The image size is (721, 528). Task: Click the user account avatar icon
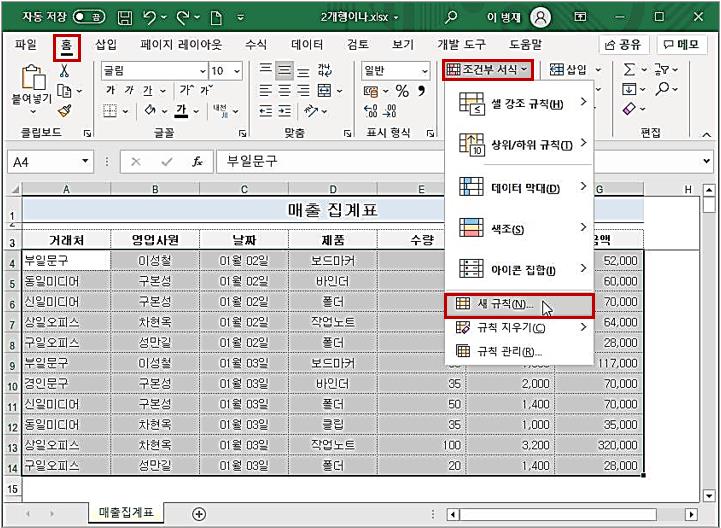[540, 17]
